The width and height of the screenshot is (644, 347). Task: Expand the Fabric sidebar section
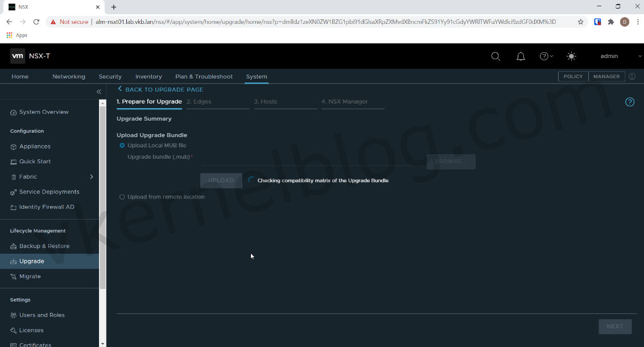[x=91, y=177]
